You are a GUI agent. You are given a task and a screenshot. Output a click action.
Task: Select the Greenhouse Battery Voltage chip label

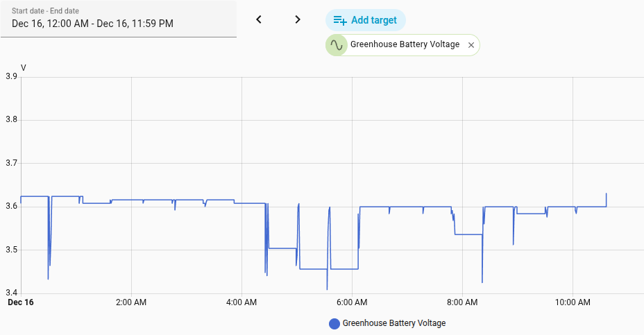click(x=405, y=44)
